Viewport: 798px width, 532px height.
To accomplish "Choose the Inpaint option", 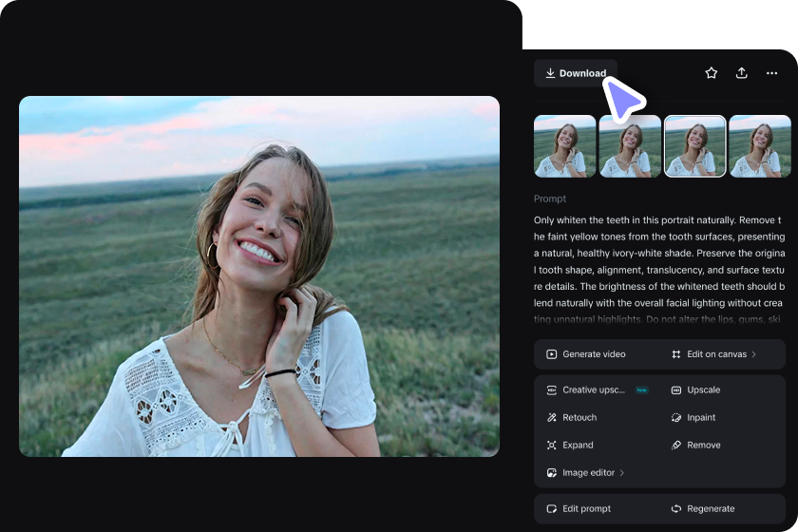I will (x=701, y=417).
